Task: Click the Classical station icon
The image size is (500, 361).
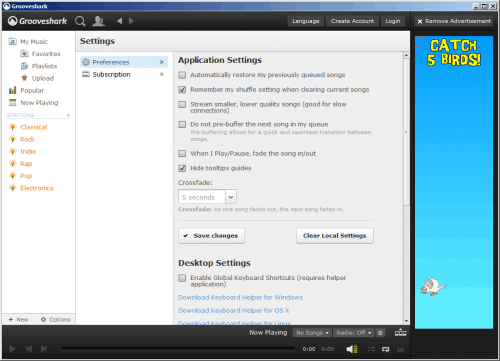Action: (x=13, y=127)
